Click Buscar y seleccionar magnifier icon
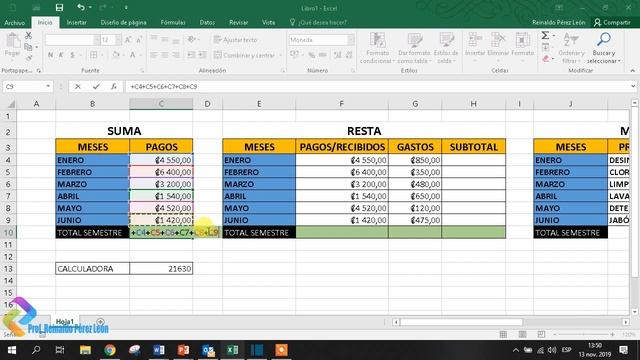Image resolution: width=640 pixels, height=360 pixels. [x=604, y=40]
